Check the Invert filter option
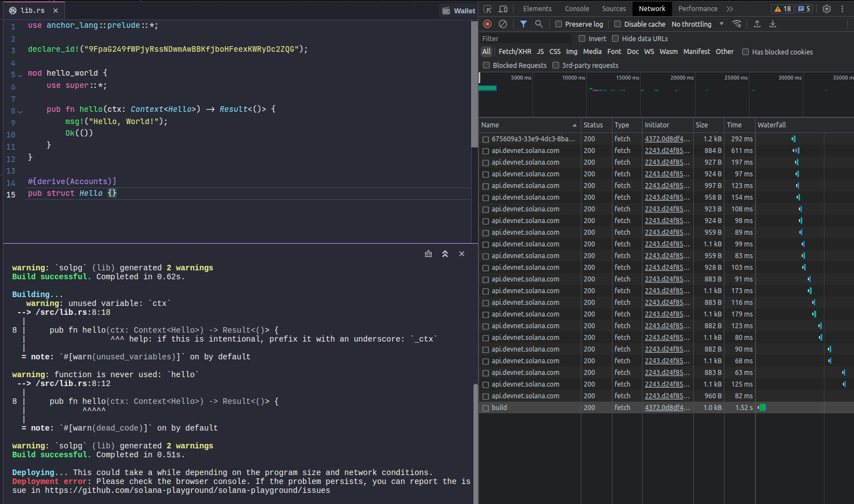Screen dimensions: 854x504 tap(583, 38)
